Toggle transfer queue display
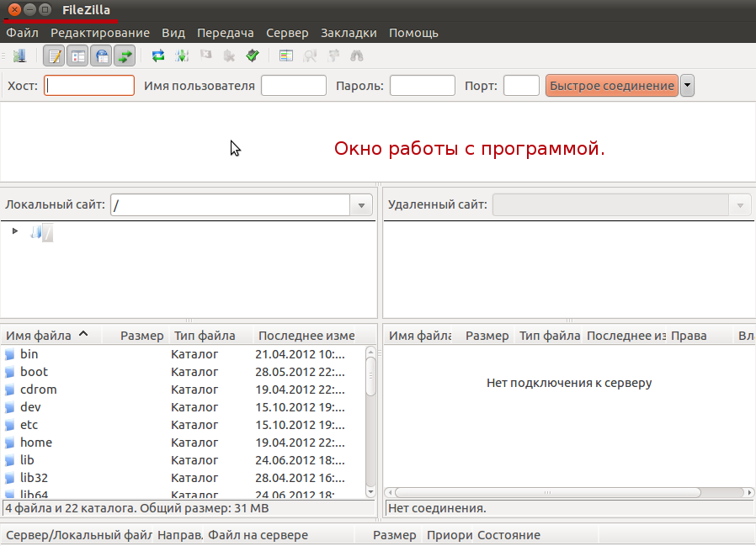This screenshot has height=546, width=756. 125,56
